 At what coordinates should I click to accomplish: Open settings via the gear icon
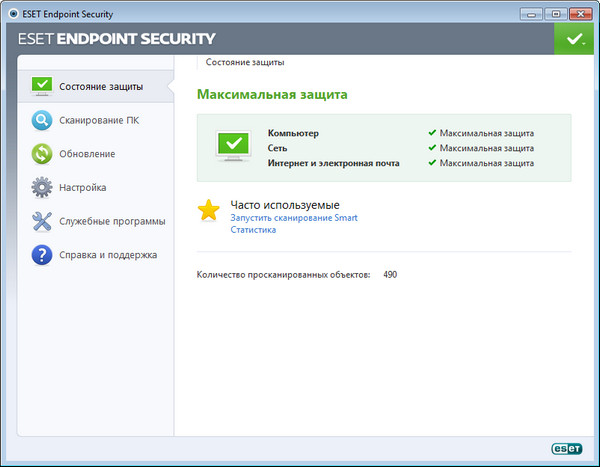[x=41, y=187]
